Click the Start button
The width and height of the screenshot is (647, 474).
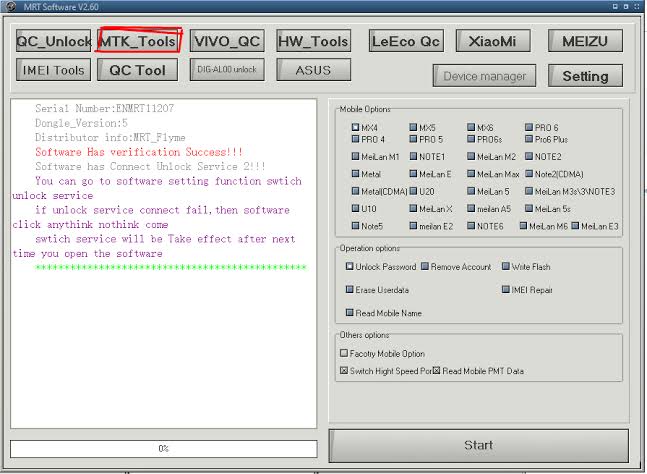click(479, 446)
